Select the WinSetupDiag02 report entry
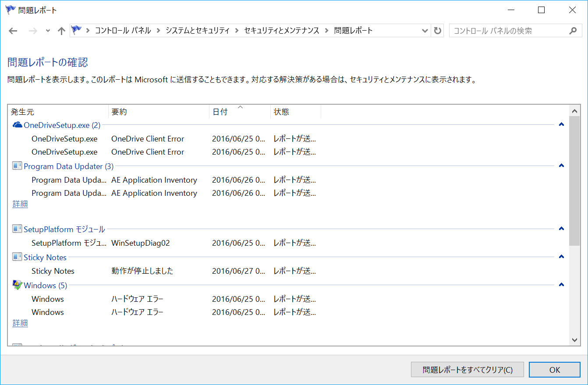The width and height of the screenshot is (588, 385). coord(140,243)
